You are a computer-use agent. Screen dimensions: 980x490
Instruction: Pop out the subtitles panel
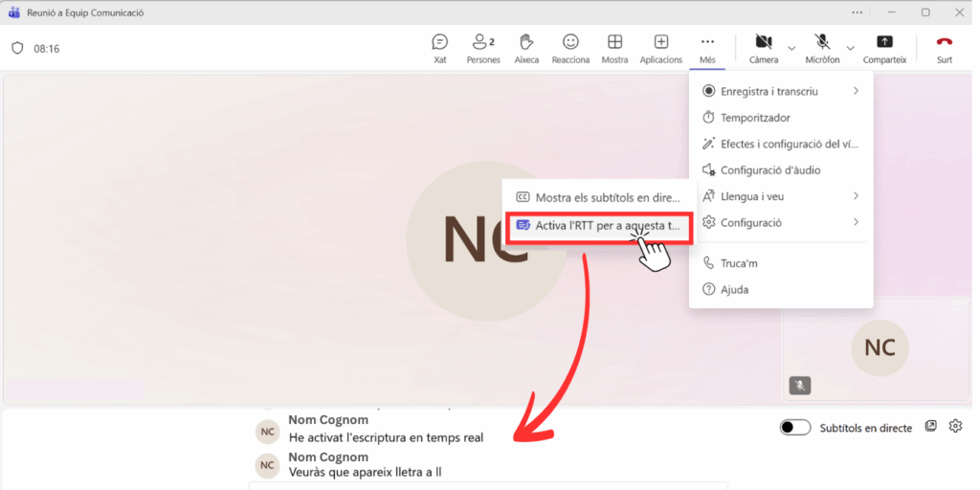(931, 427)
